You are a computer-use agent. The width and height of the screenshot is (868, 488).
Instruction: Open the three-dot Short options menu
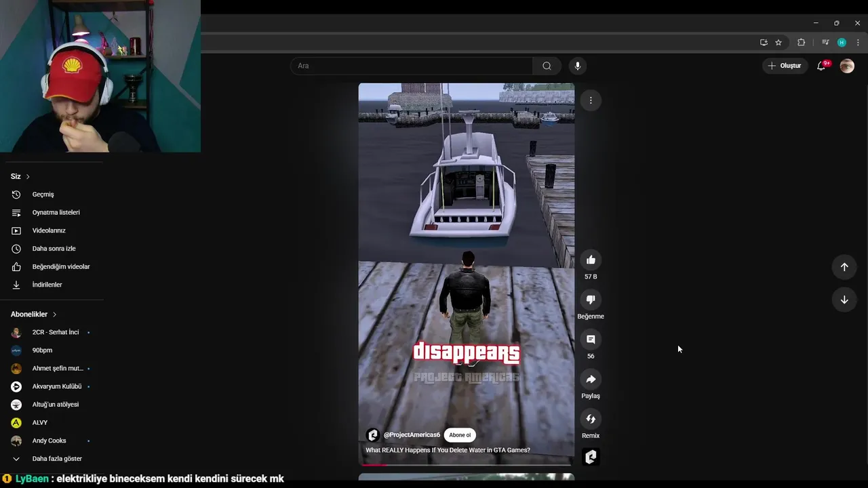tap(591, 100)
